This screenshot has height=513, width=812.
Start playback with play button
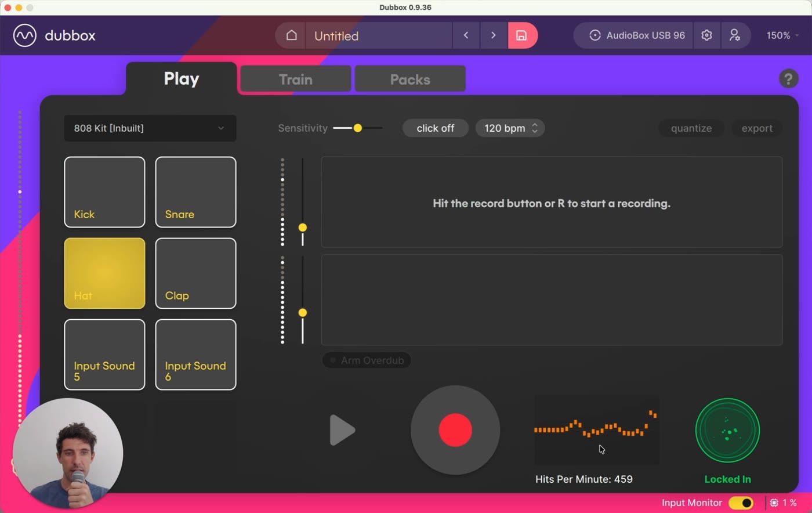[x=342, y=430]
